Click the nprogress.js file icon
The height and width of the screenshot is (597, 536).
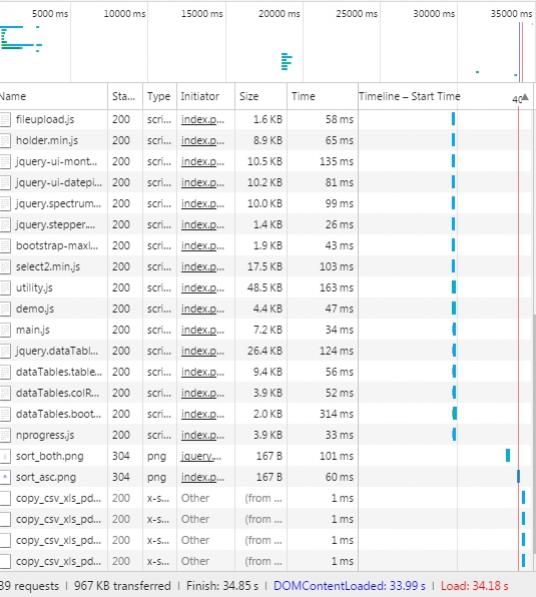[x=5, y=435]
